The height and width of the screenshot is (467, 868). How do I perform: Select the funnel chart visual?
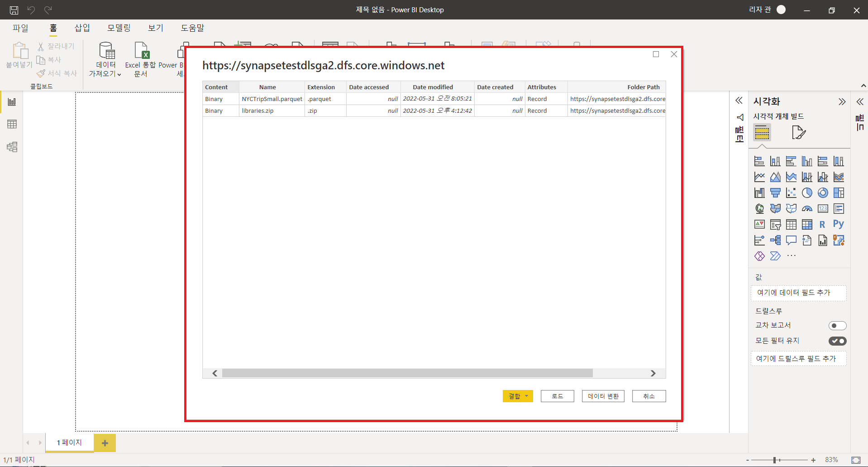775,193
